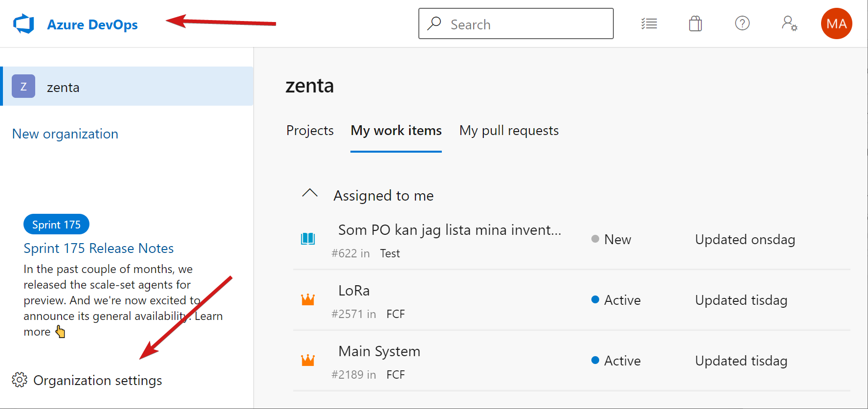Click the zenta page heading
This screenshot has height=409, width=868.
[x=309, y=86]
